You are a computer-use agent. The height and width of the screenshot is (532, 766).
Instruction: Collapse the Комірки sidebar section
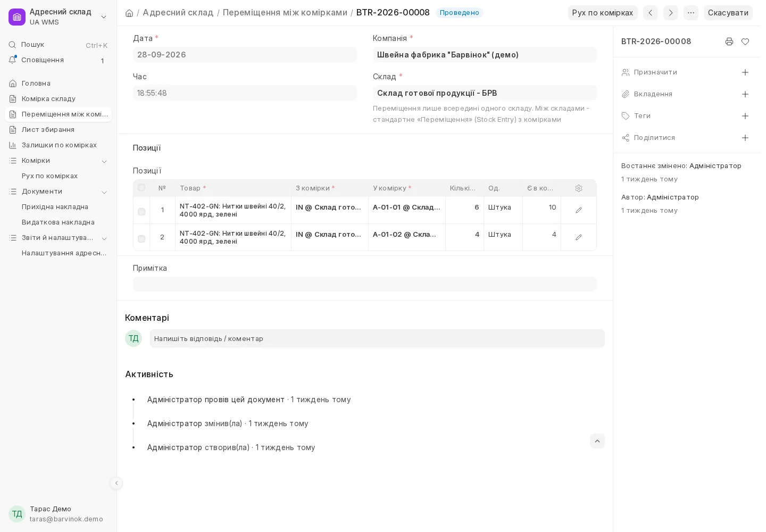point(104,161)
